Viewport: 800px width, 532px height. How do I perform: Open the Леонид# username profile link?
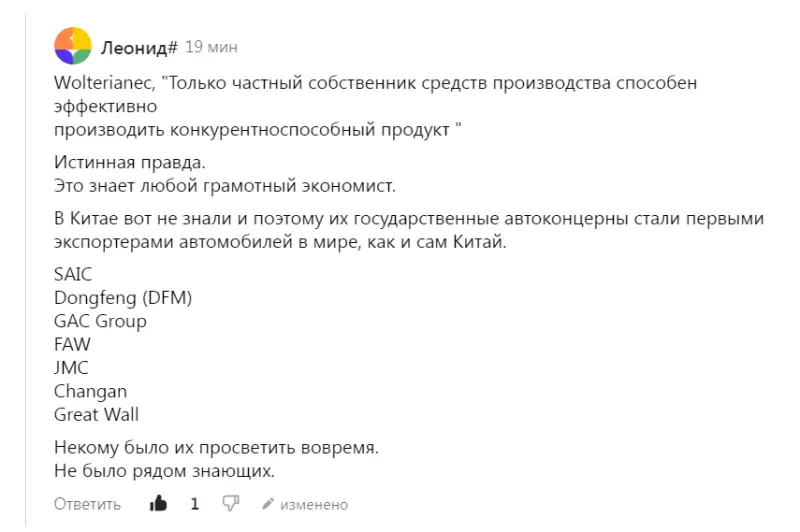pyautogui.click(x=139, y=47)
